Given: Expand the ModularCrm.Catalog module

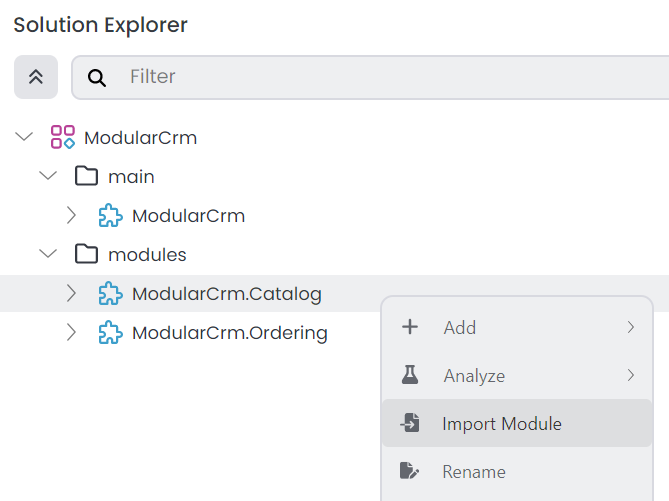Looking at the screenshot, I should pos(71,294).
